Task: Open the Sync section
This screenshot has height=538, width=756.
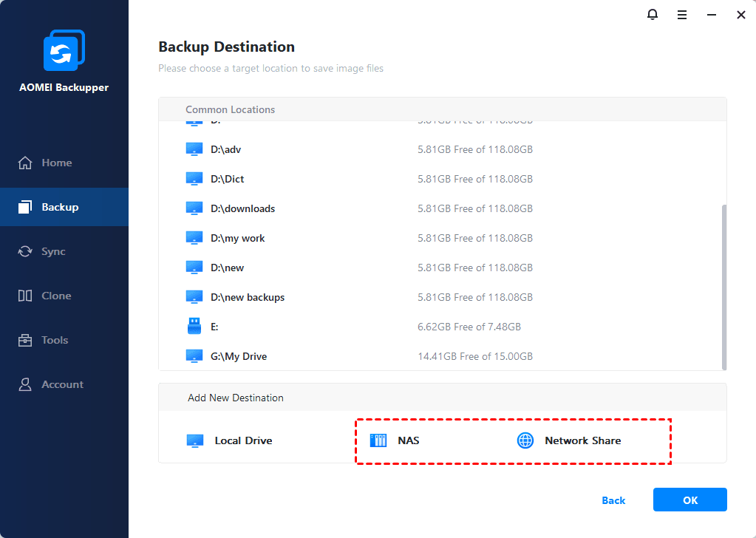Action: 53,251
